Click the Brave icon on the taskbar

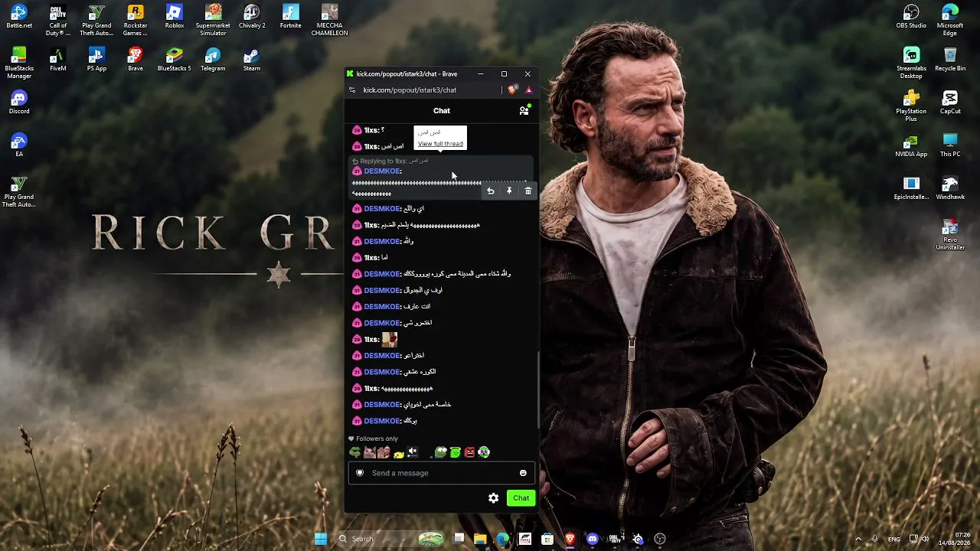570,539
